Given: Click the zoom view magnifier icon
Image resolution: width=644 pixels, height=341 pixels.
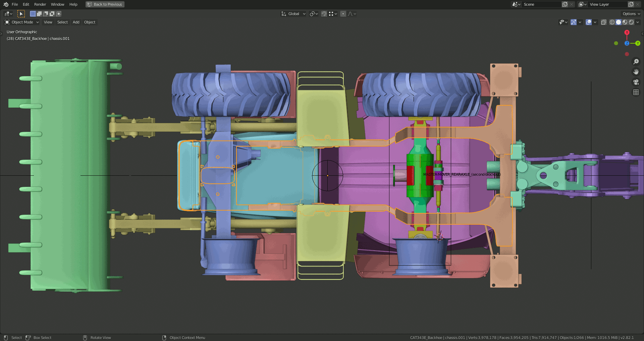Looking at the screenshot, I should pyautogui.click(x=636, y=62).
